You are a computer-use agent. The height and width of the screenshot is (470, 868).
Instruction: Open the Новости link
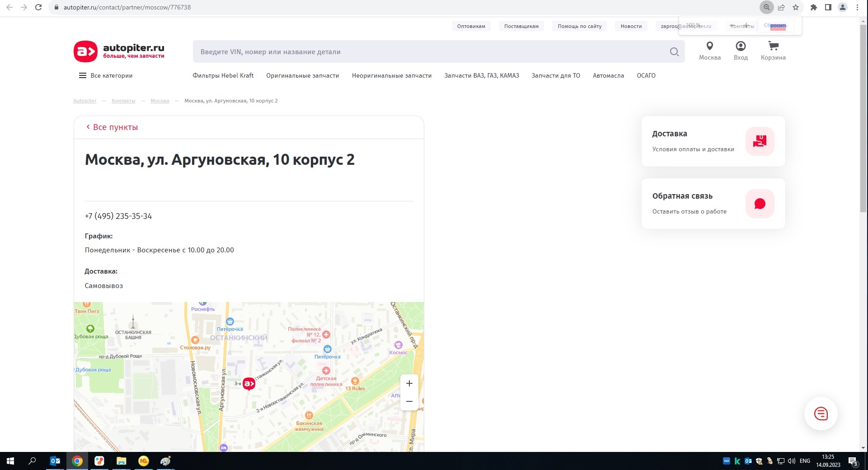tap(631, 26)
